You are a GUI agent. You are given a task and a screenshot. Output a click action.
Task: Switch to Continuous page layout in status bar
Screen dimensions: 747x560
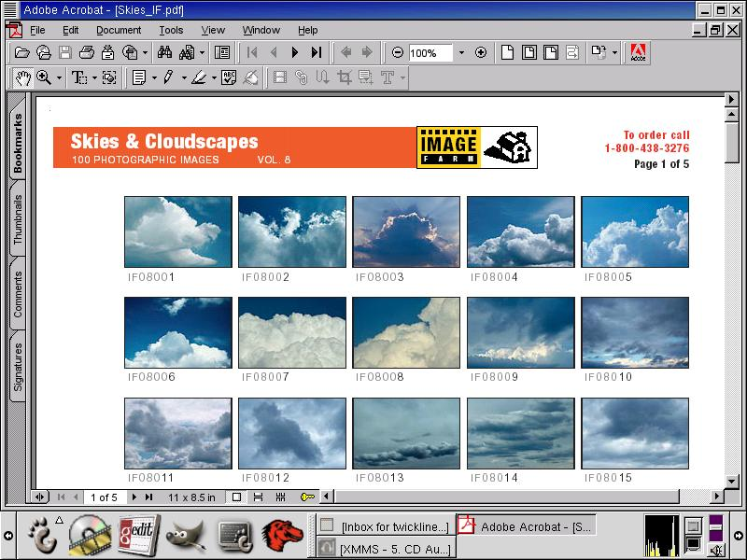pyautogui.click(x=258, y=497)
